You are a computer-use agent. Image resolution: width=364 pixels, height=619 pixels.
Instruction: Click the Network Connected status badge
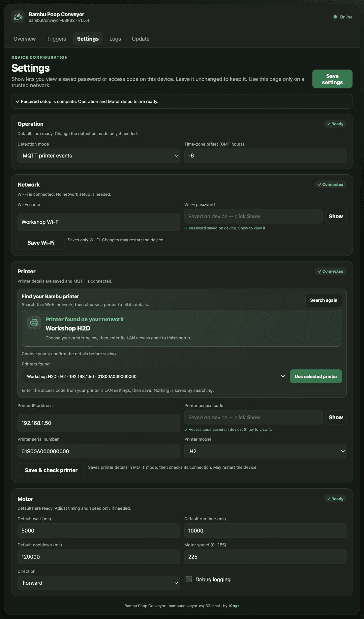pos(330,185)
